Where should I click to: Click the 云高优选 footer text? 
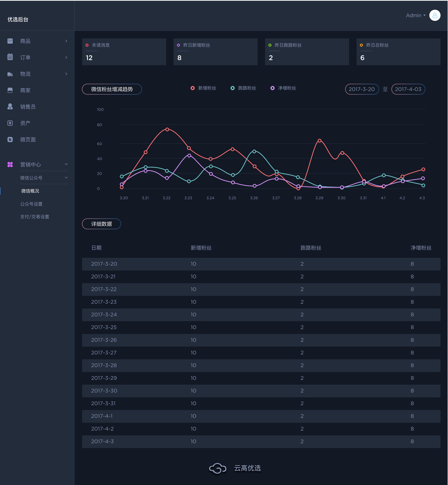pos(247,468)
